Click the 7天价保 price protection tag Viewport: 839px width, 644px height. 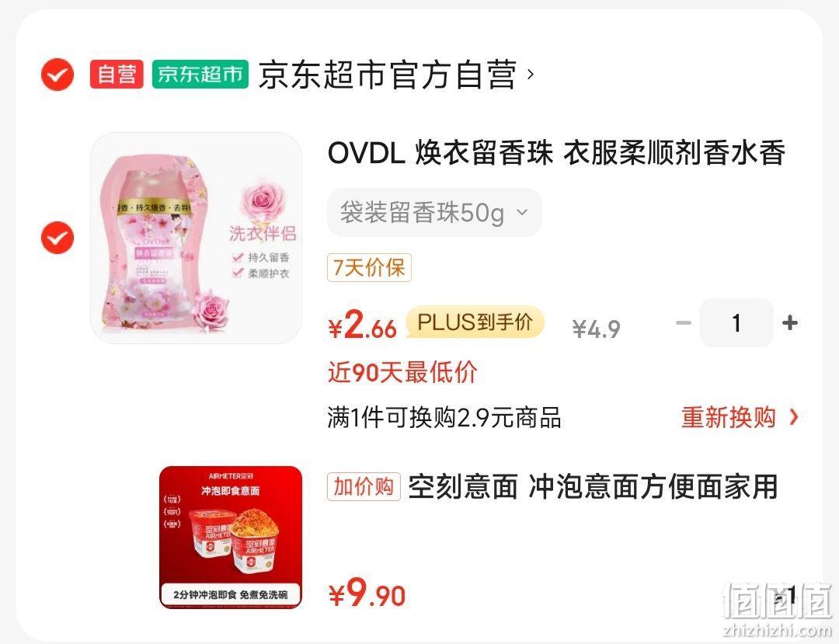[369, 267]
